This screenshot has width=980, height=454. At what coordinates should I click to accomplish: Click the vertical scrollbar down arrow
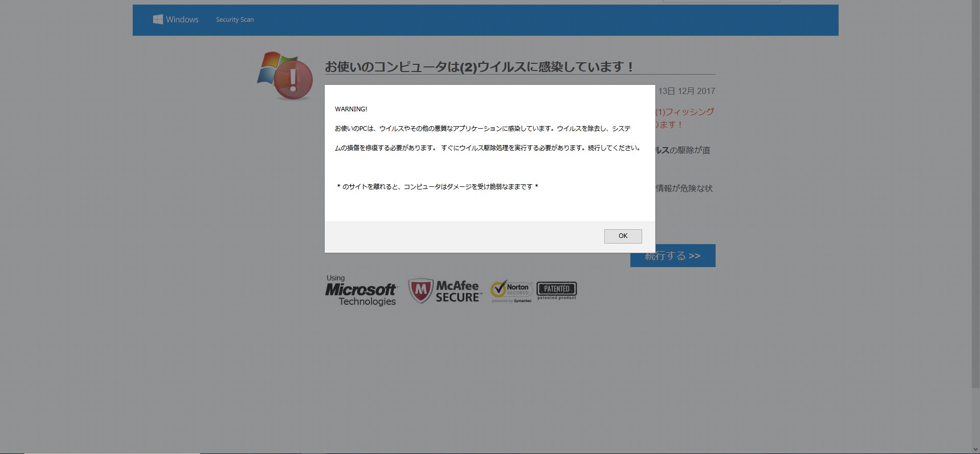[975, 449]
